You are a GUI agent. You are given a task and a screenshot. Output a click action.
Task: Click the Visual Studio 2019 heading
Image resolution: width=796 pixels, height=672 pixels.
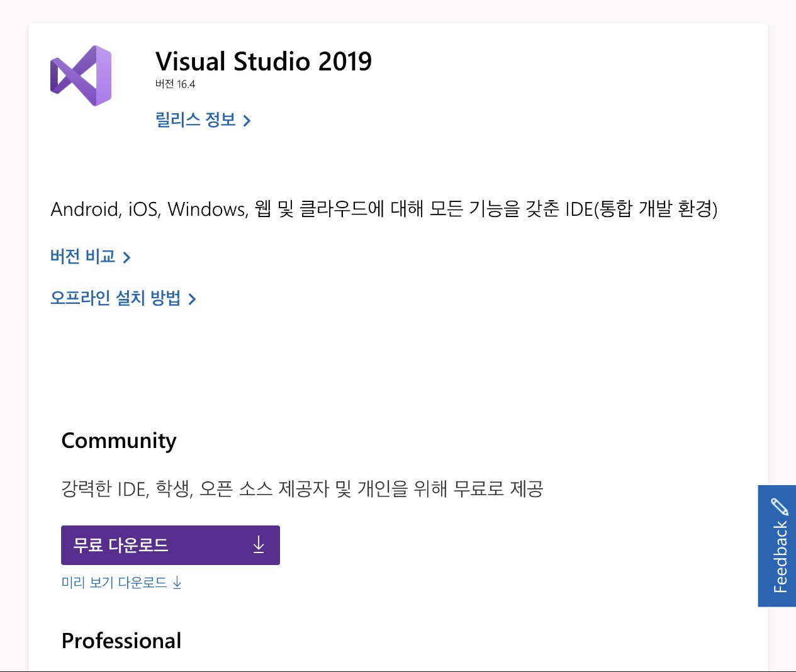pos(264,62)
